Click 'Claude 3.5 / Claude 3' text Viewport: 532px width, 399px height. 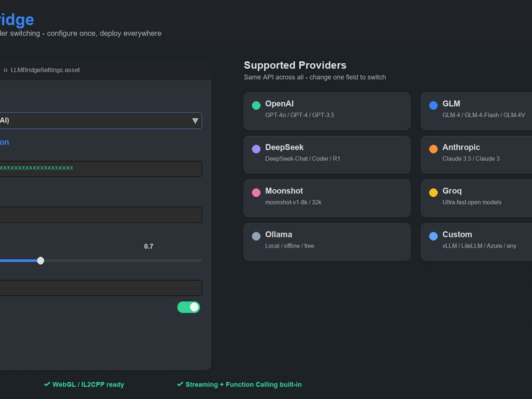471,158
